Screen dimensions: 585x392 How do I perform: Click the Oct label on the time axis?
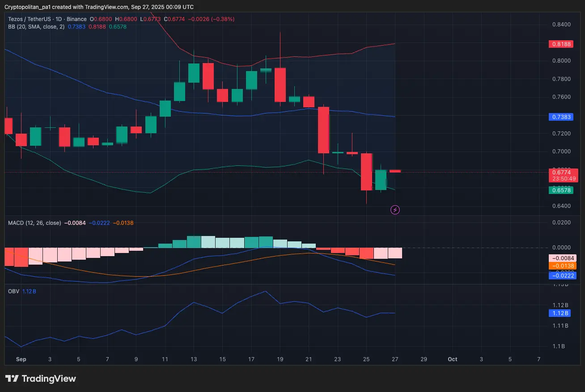(452, 359)
